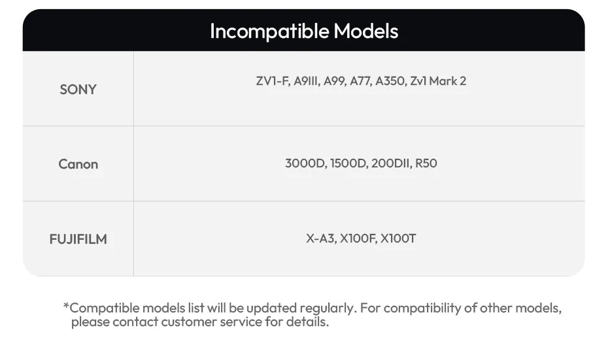The width and height of the screenshot is (608, 364).
Task: Click the A9III model name
Action: click(305, 82)
